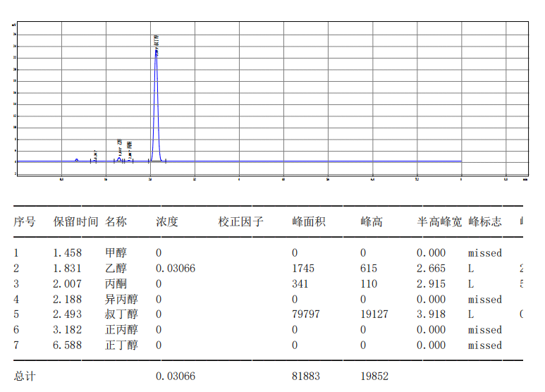Viewport: 545px width, 392px height.
Task: Click the 总计 total row label
Action: (x=25, y=376)
